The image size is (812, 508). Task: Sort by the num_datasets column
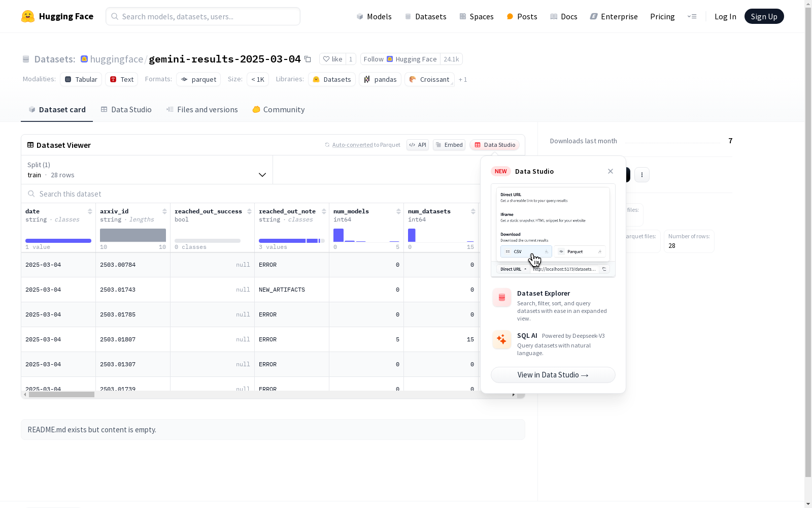point(473,211)
